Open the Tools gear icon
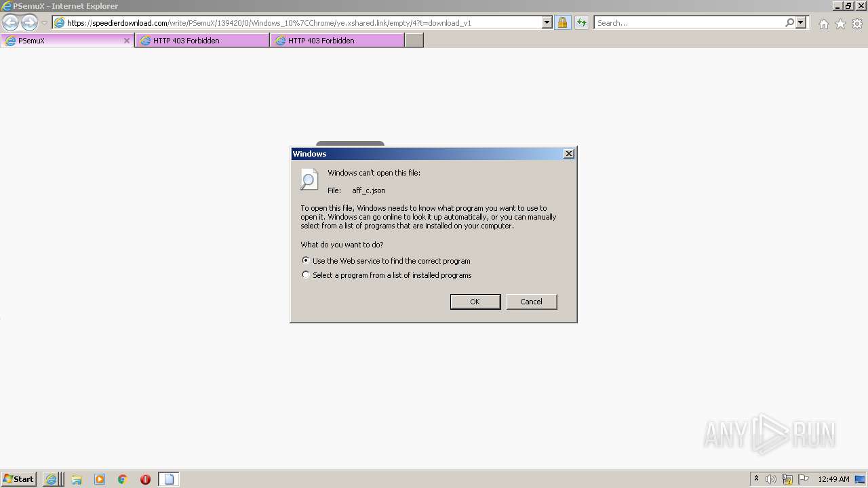Screen dimensions: 868x488 (x=857, y=24)
